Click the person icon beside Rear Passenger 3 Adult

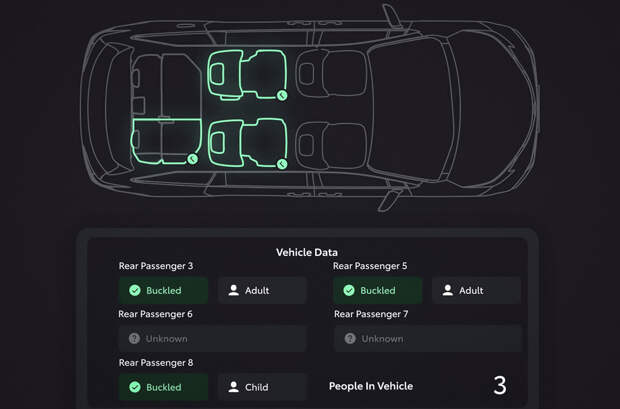pos(234,290)
